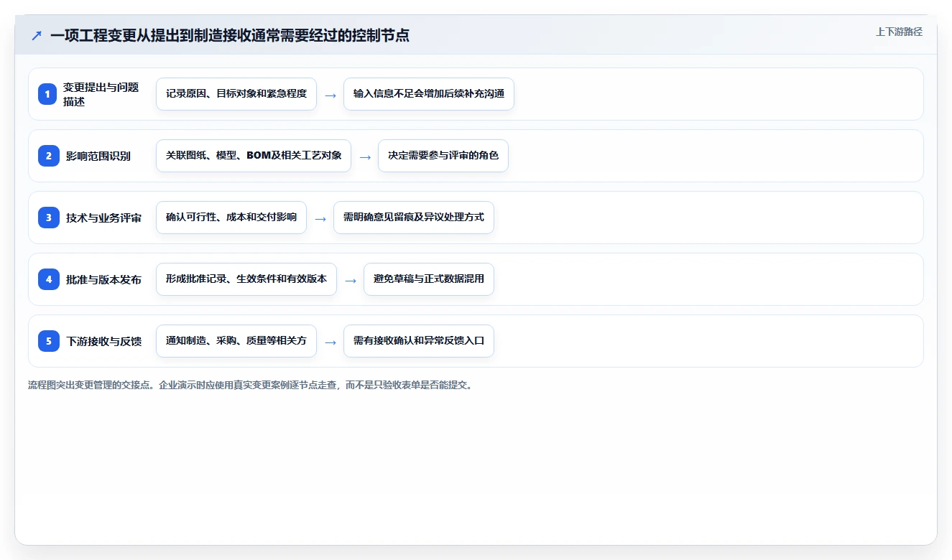Select the 影响范围识别 step label
Image resolution: width=952 pixels, height=560 pixels.
point(98,156)
